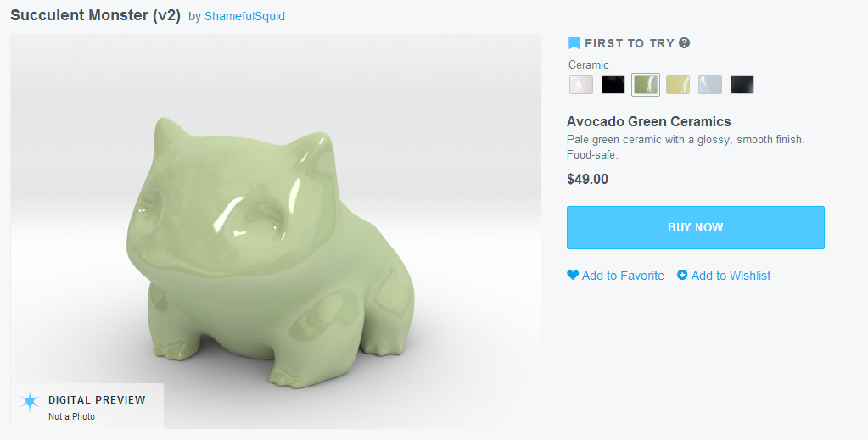868x440 pixels.
Task: Pick the last dark matte black swatch
Action: [x=742, y=85]
